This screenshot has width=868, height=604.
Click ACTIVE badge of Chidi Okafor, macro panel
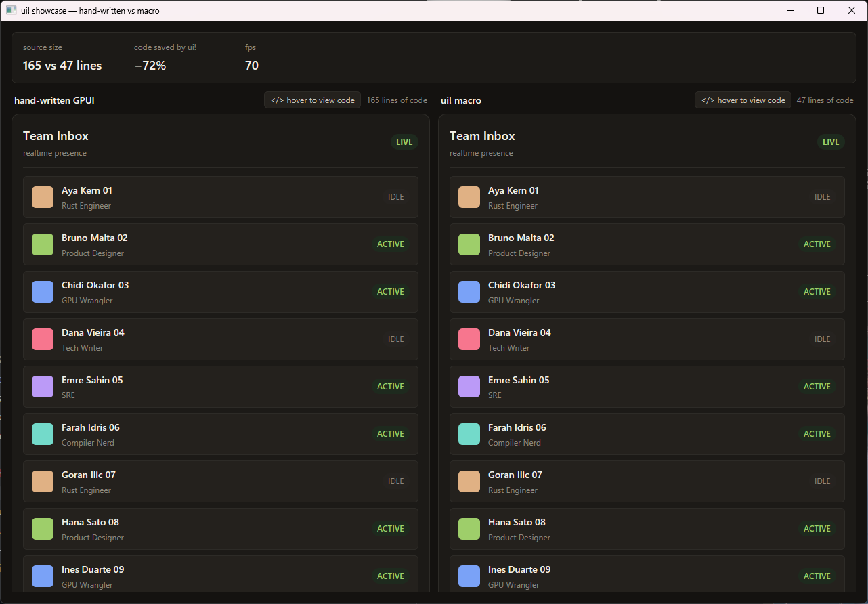click(817, 292)
